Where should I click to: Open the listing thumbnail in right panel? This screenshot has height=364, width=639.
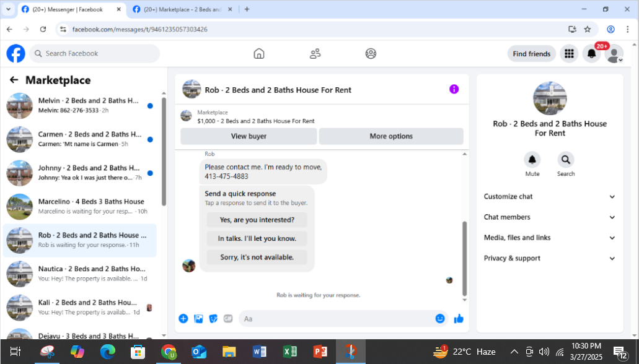click(550, 98)
